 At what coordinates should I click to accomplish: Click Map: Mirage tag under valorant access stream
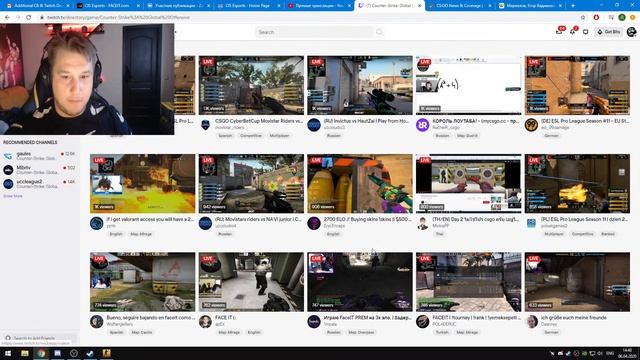[141, 234]
